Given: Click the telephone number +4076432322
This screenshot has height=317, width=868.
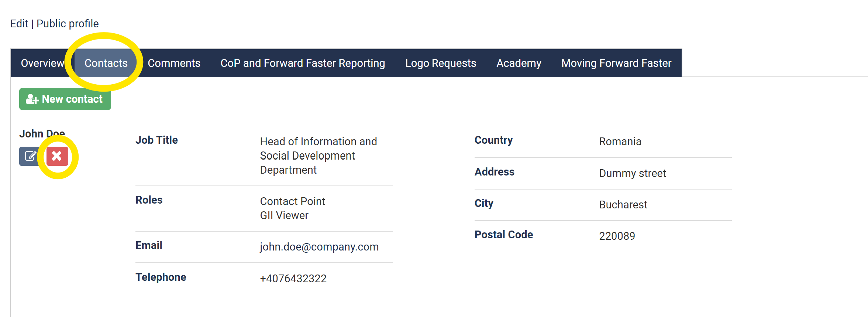Looking at the screenshot, I should (x=293, y=278).
